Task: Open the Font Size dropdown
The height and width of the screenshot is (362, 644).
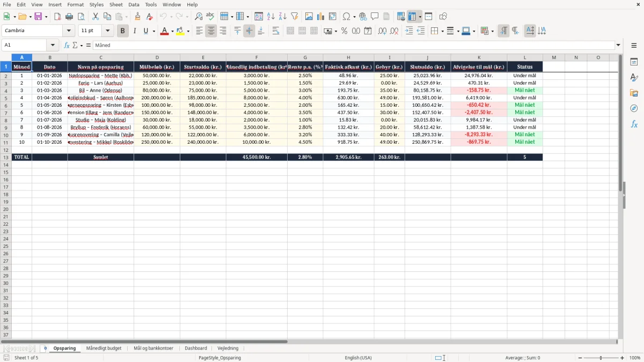Action: click(107, 31)
